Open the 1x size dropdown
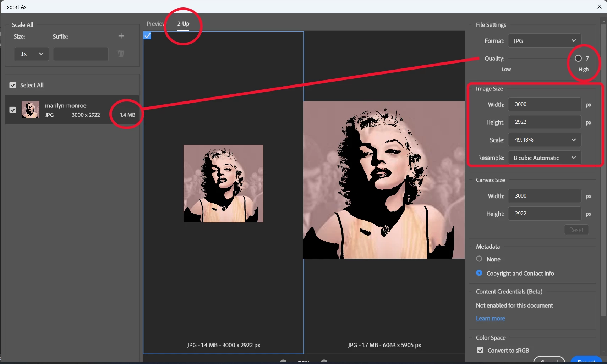Screen dimensions: 607x364 coord(32,54)
